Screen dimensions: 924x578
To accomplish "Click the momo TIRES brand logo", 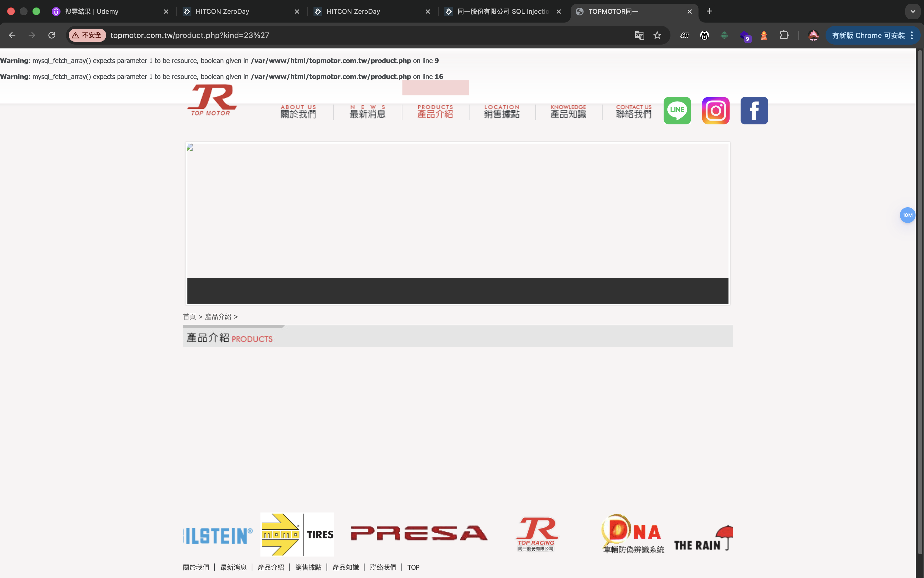I will (x=297, y=535).
